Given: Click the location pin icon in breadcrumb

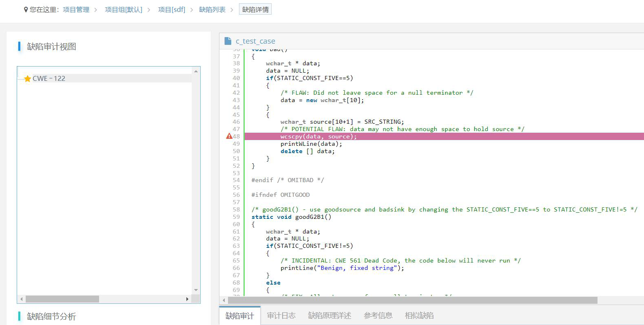Looking at the screenshot, I should (x=26, y=9).
